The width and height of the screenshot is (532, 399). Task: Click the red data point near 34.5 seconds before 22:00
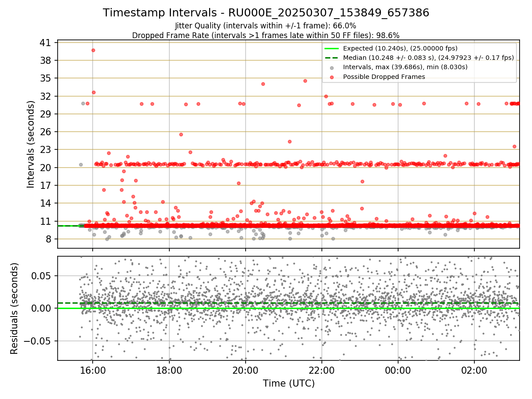[x=305, y=81]
